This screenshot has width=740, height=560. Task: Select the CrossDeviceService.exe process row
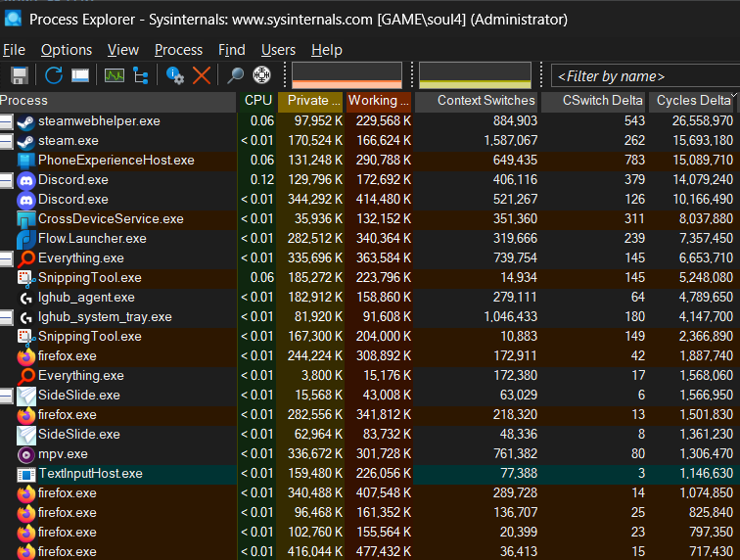click(370, 219)
